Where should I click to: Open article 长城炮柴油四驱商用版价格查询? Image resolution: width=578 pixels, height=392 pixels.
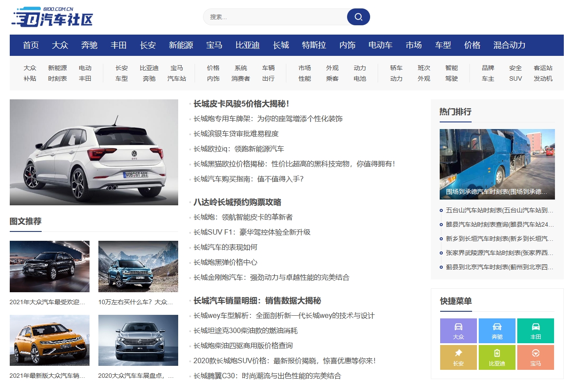click(x=243, y=346)
